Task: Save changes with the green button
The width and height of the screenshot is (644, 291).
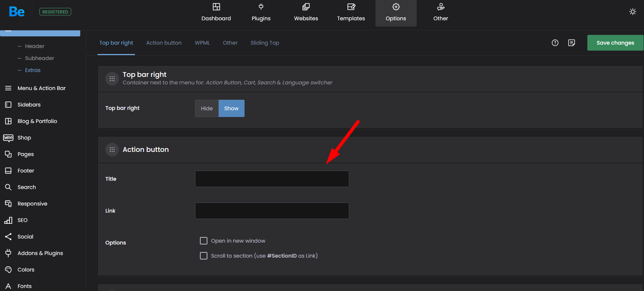Action: click(615, 43)
